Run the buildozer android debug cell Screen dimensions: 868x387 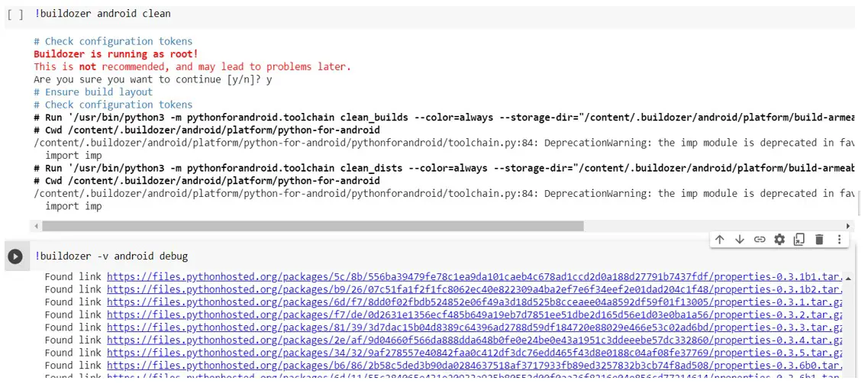(x=15, y=256)
